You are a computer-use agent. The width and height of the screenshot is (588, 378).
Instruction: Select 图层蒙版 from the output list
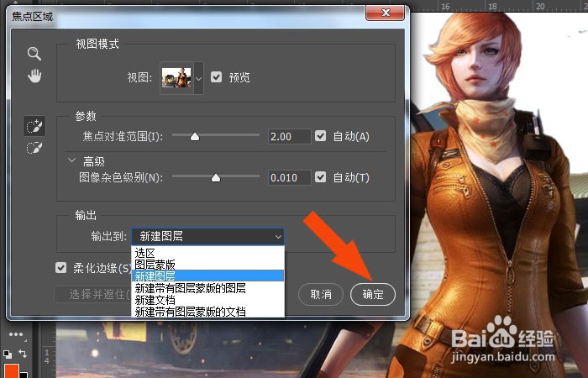click(208, 264)
